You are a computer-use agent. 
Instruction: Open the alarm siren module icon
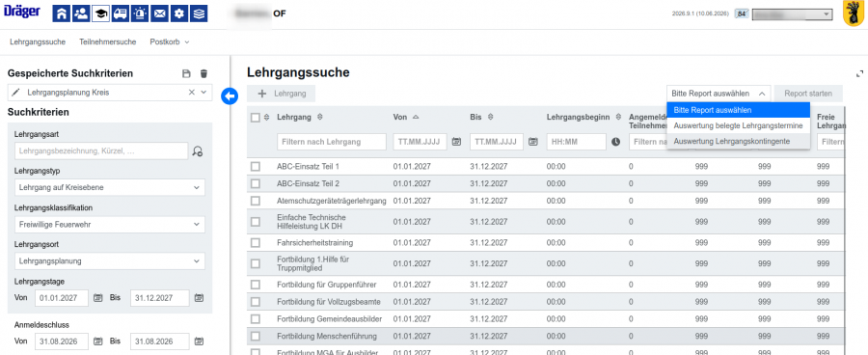pos(140,14)
